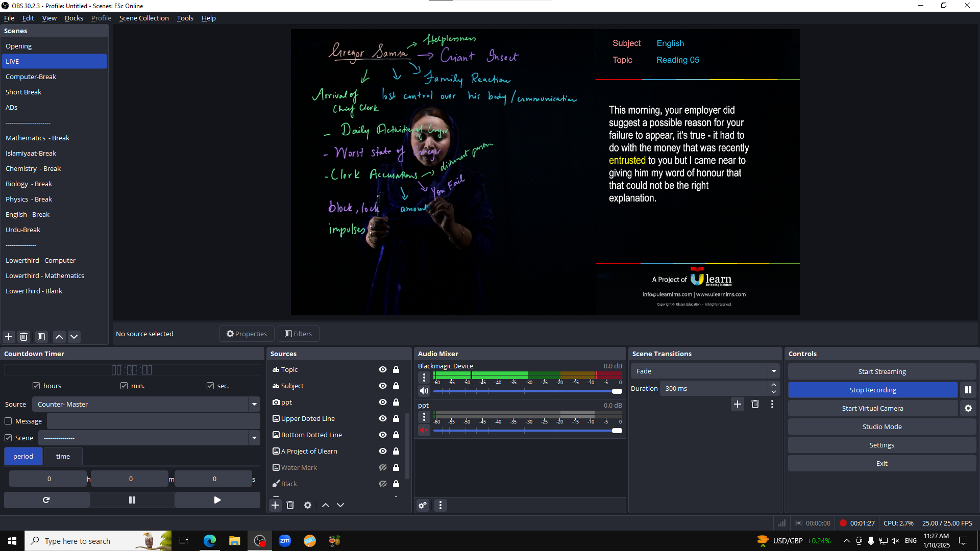Move scene up with arrow icon
Image resolution: width=980 pixels, height=551 pixels.
[59, 337]
